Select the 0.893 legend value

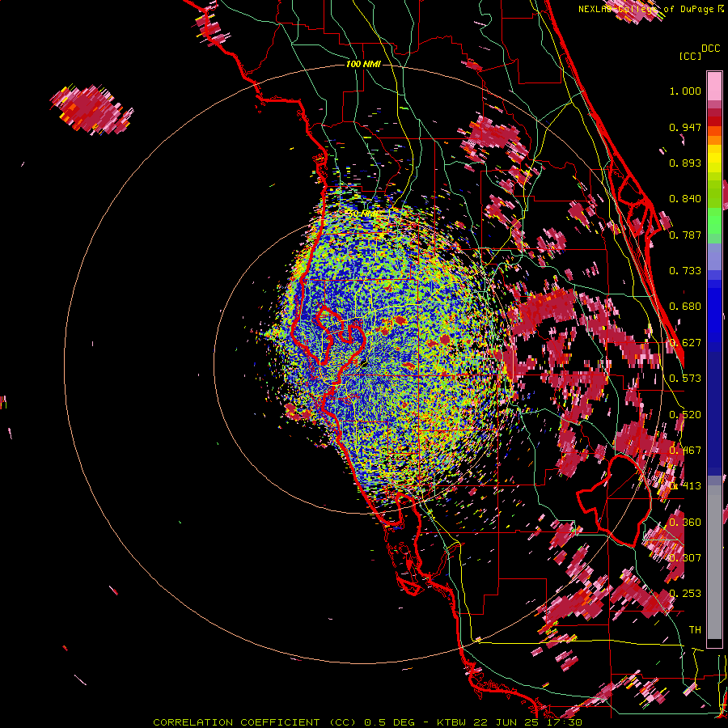(x=685, y=163)
